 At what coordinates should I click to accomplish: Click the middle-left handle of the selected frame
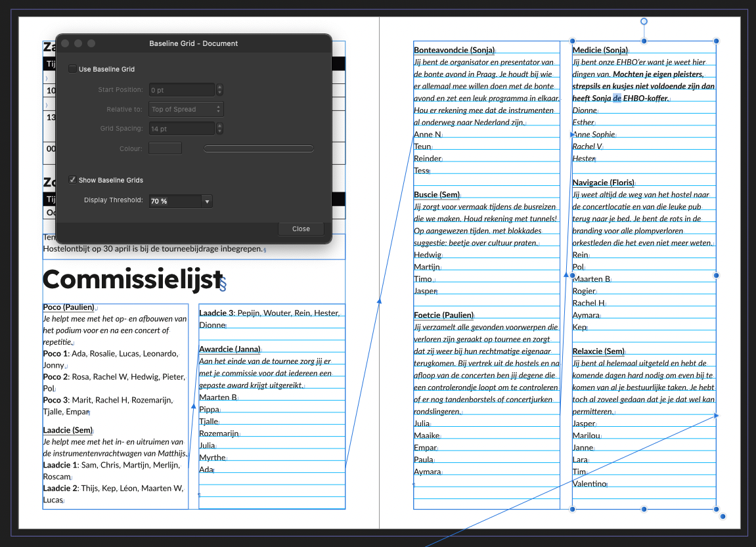click(572, 275)
